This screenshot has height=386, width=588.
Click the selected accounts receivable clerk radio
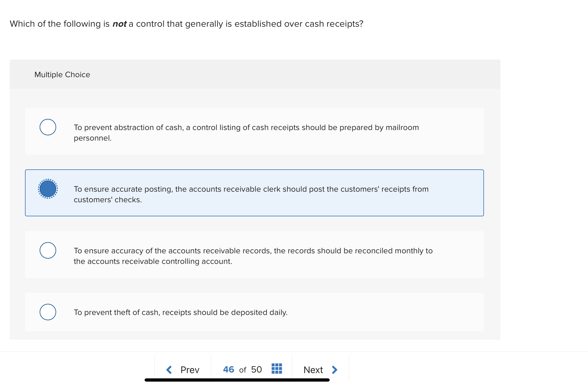[48, 189]
